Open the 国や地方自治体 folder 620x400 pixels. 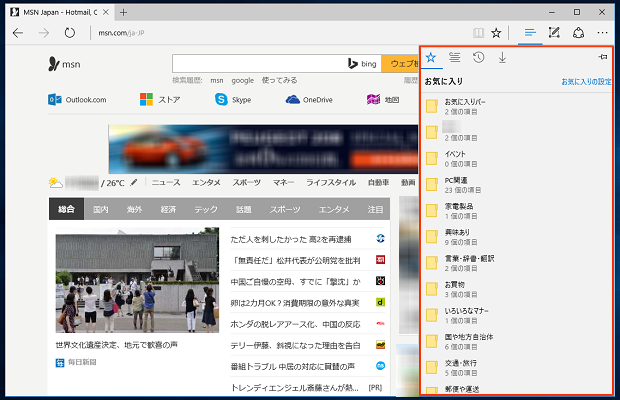(x=516, y=341)
